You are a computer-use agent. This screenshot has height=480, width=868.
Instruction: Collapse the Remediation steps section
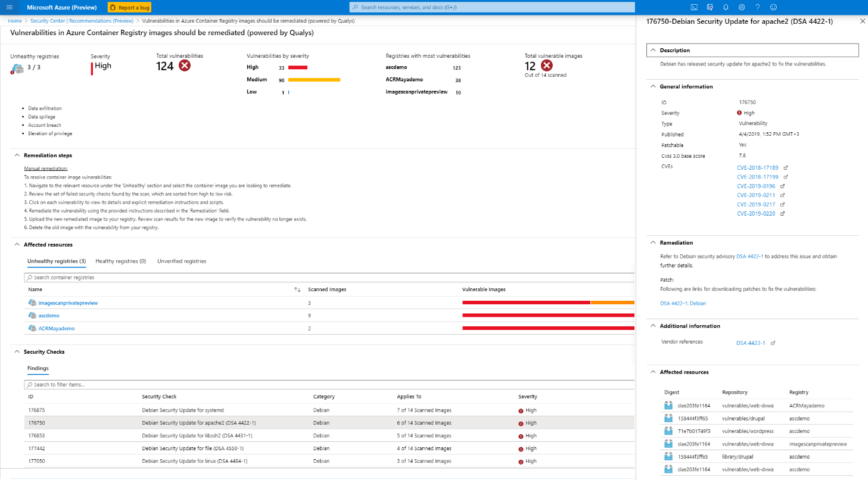pyautogui.click(x=16, y=155)
